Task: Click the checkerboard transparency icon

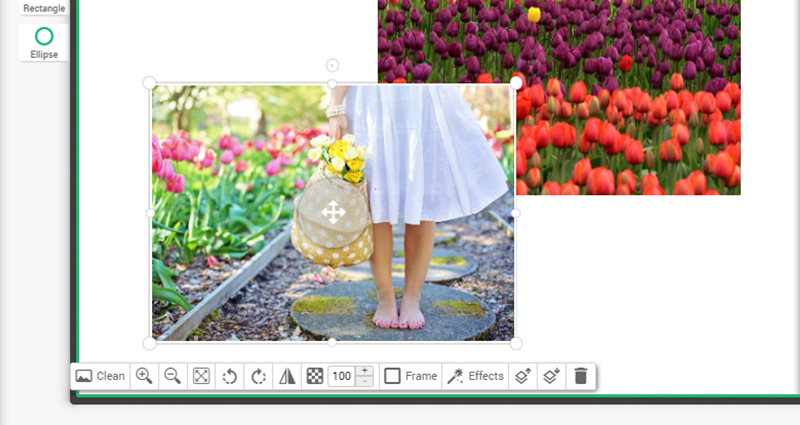Action: [315, 376]
